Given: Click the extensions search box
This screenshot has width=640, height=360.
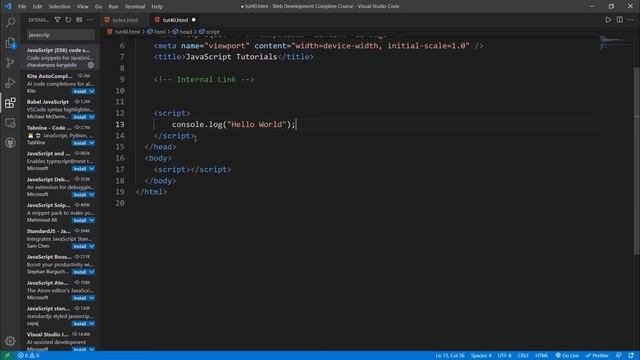Looking at the screenshot, I should 60,35.
